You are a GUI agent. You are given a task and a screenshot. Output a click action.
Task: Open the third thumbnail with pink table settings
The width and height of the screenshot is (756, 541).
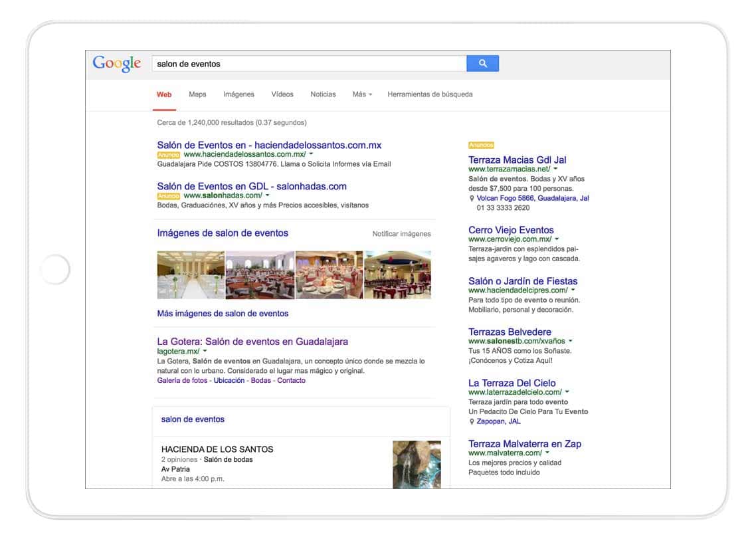pyautogui.click(x=330, y=275)
